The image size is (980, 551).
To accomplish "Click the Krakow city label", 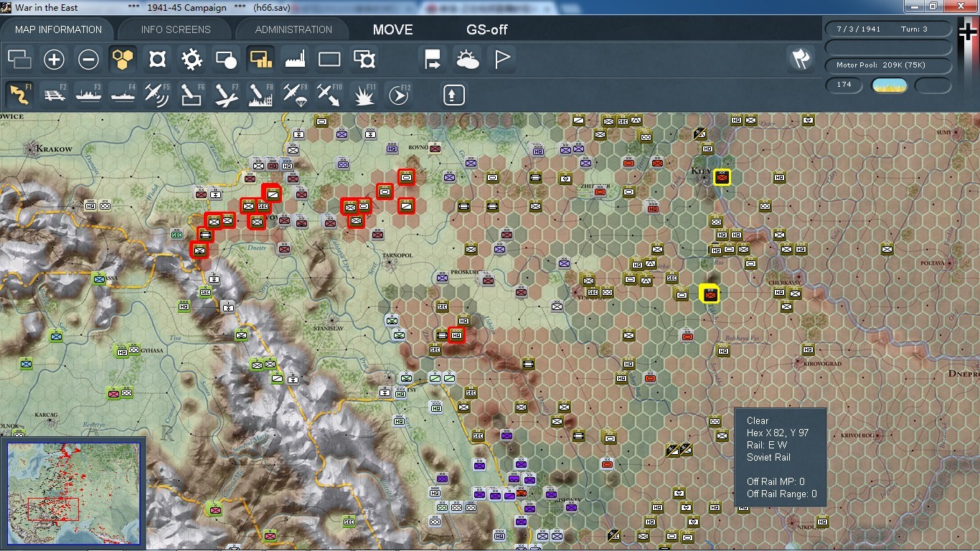I will point(53,149).
